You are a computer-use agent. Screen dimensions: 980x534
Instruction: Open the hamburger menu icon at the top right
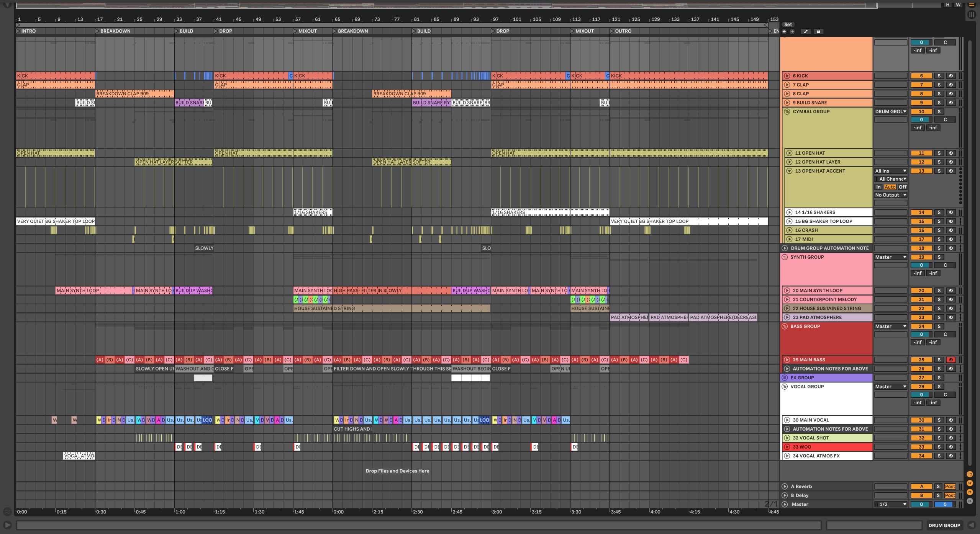[x=972, y=5]
